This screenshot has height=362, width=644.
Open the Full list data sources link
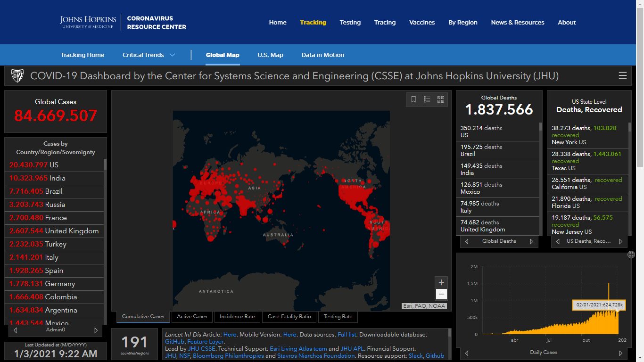click(x=347, y=335)
